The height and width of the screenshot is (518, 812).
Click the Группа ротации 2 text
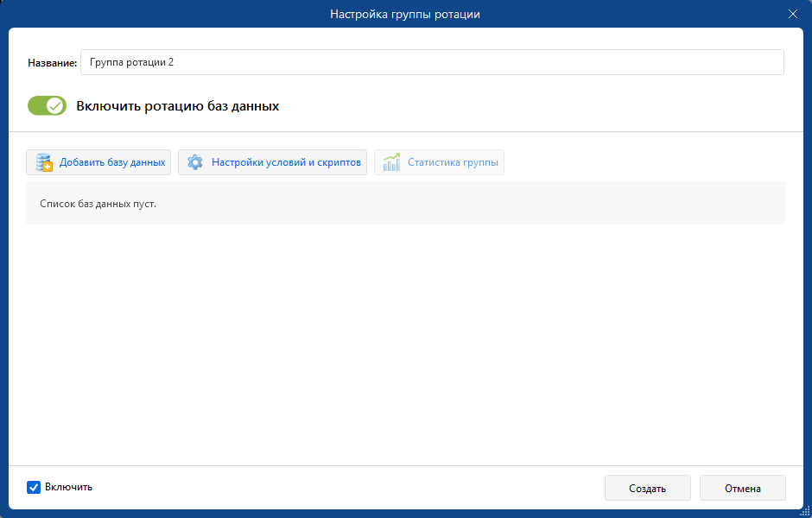(131, 63)
